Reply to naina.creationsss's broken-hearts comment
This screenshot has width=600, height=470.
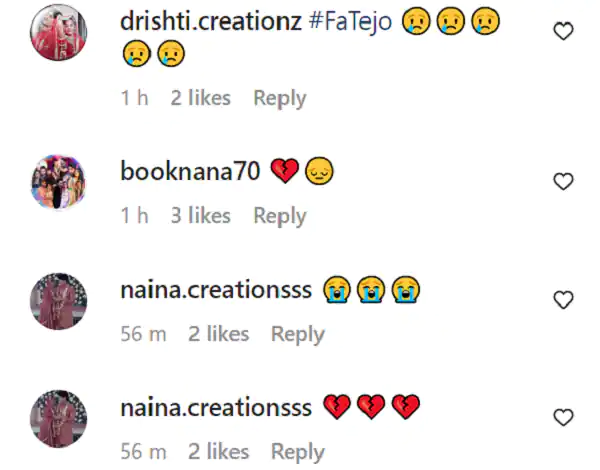pyautogui.click(x=297, y=452)
